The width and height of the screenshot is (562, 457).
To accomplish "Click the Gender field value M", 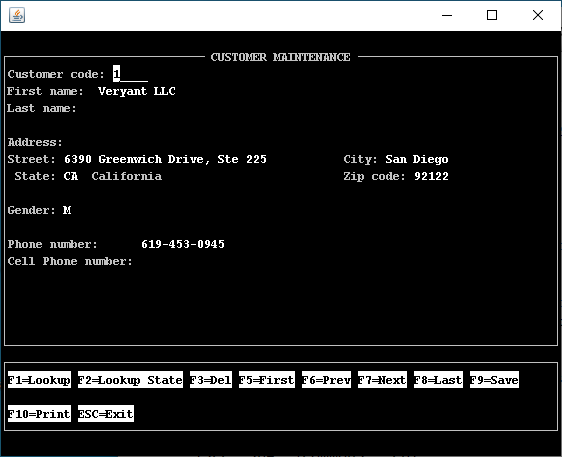I will point(67,210).
